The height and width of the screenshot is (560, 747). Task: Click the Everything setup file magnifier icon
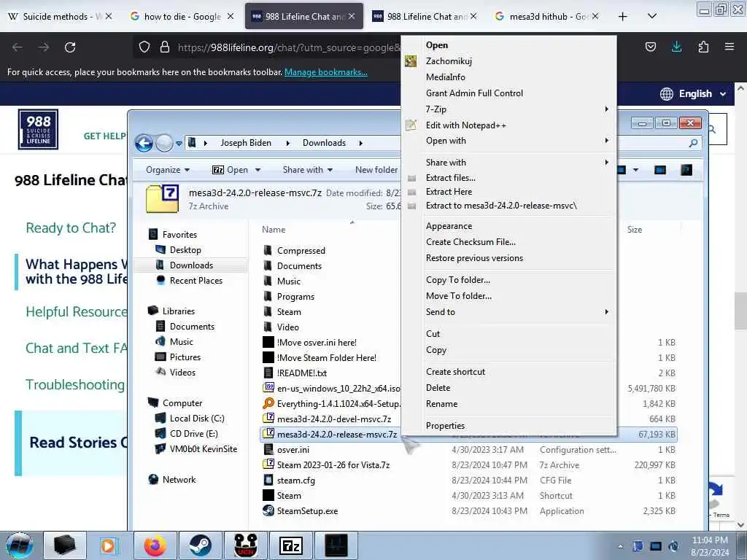coord(268,403)
